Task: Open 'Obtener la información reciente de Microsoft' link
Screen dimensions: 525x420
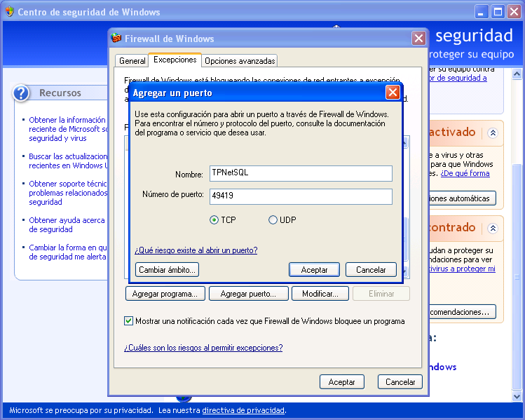Action: (x=68, y=129)
